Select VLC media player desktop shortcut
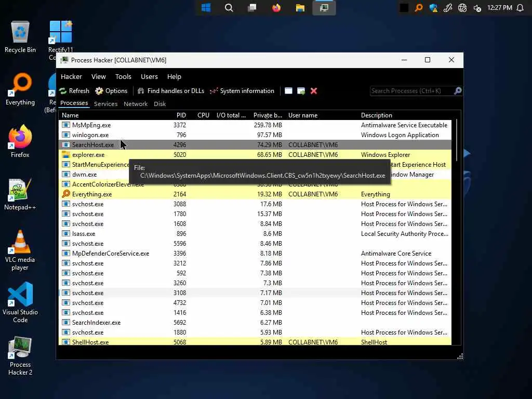The width and height of the screenshot is (532, 399). tap(20, 250)
